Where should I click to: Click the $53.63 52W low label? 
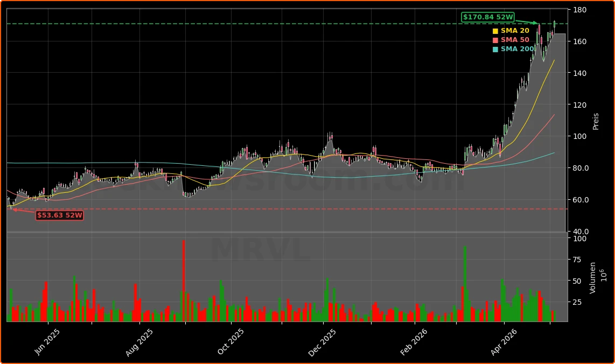pyautogui.click(x=60, y=215)
